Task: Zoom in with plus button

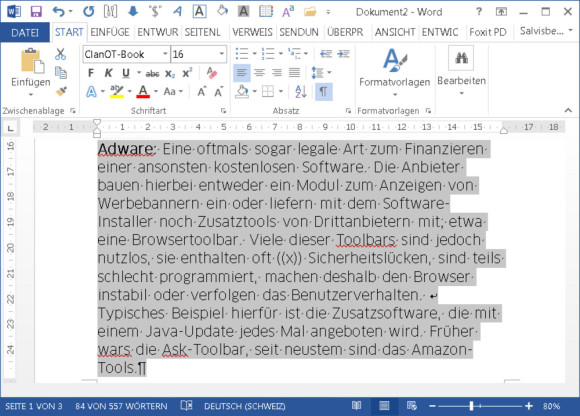Action: click(529, 406)
